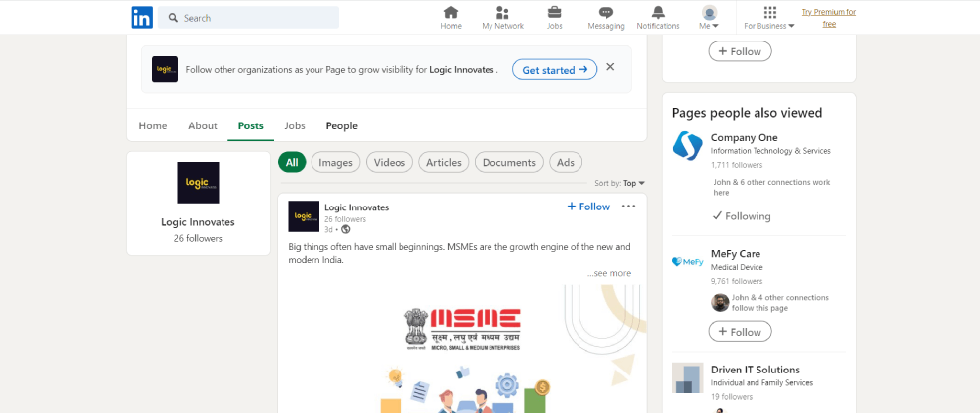Select the Posts tab
The height and width of the screenshot is (413, 980).
[x=250, y=125]
